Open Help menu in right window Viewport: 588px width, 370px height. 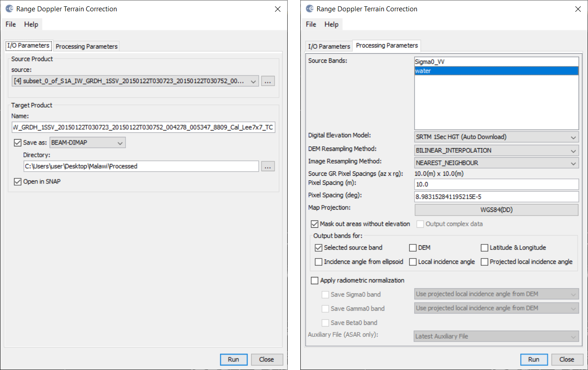[x=331, y=24]
